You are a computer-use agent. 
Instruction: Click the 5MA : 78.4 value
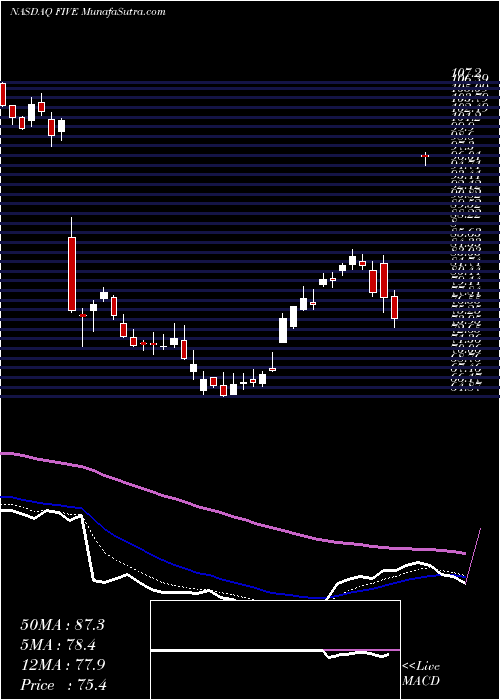point(59,645)
